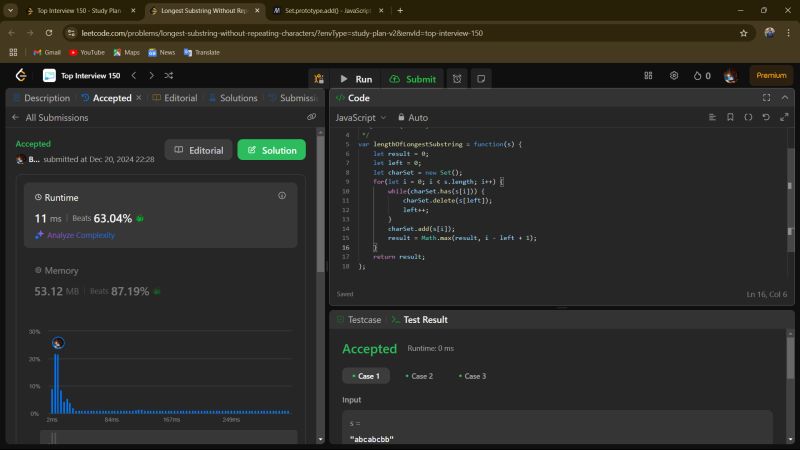Viewport: 800px width, 450px height.
Task: Click the LeetCode logo icon
Action: pos(20,75)
